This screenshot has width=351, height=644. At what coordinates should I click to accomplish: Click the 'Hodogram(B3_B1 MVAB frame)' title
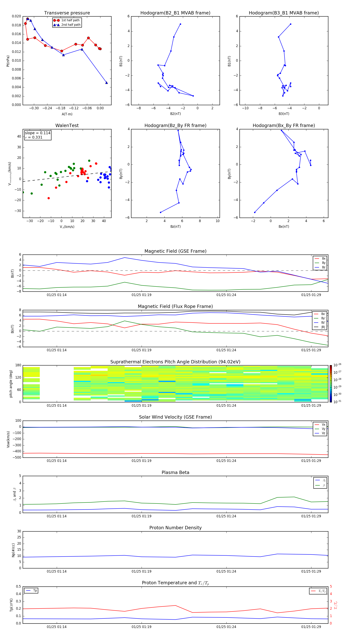284,13
